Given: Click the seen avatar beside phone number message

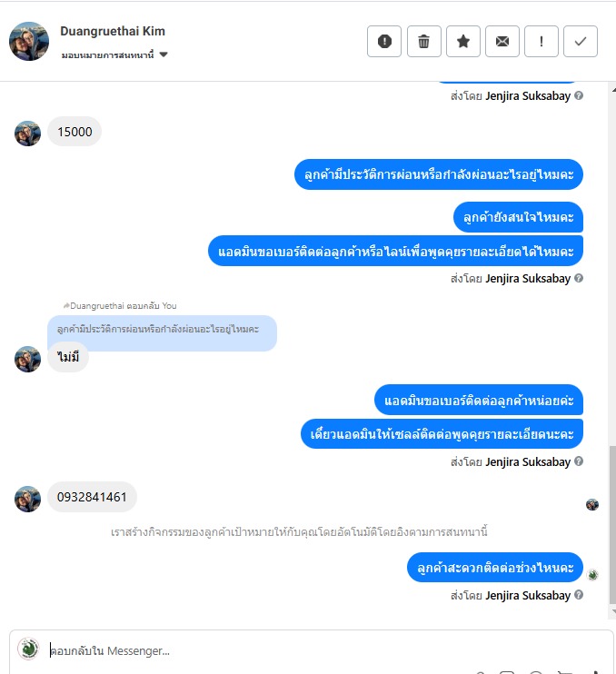Looking at the screenshot, I should tap(592, 504).
